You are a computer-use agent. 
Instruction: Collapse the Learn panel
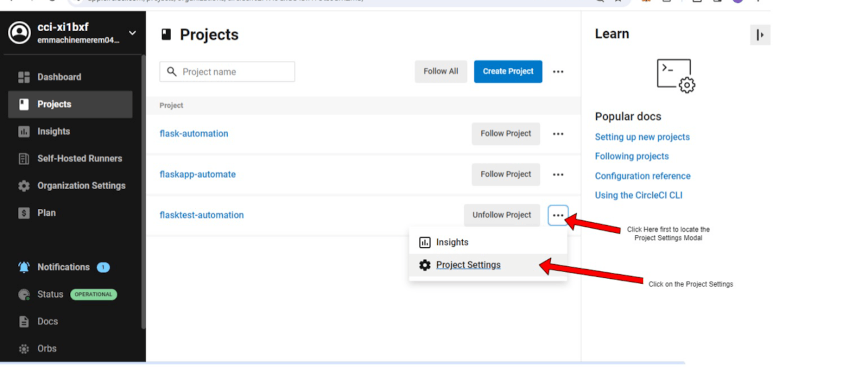pos(760,35)
